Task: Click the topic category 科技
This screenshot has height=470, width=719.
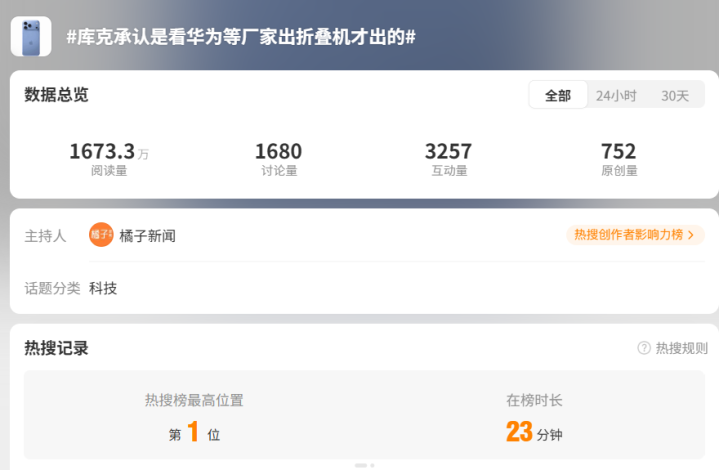Action: coord(103,288)
